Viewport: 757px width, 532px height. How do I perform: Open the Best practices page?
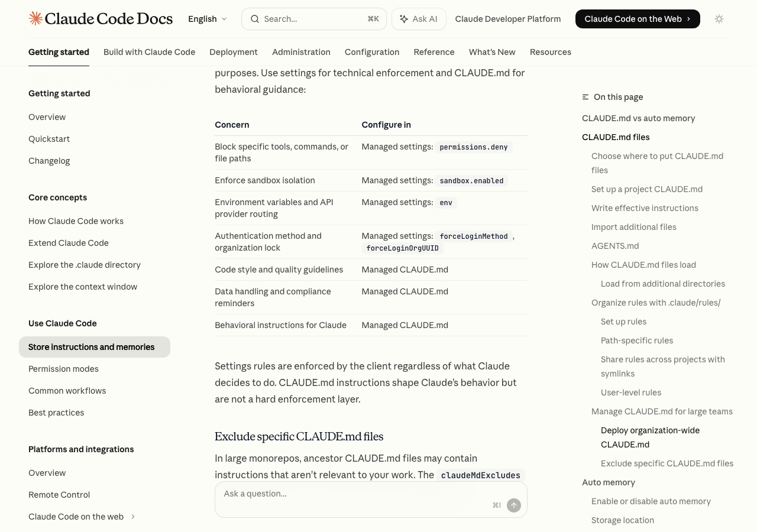(x=56, y=413)
